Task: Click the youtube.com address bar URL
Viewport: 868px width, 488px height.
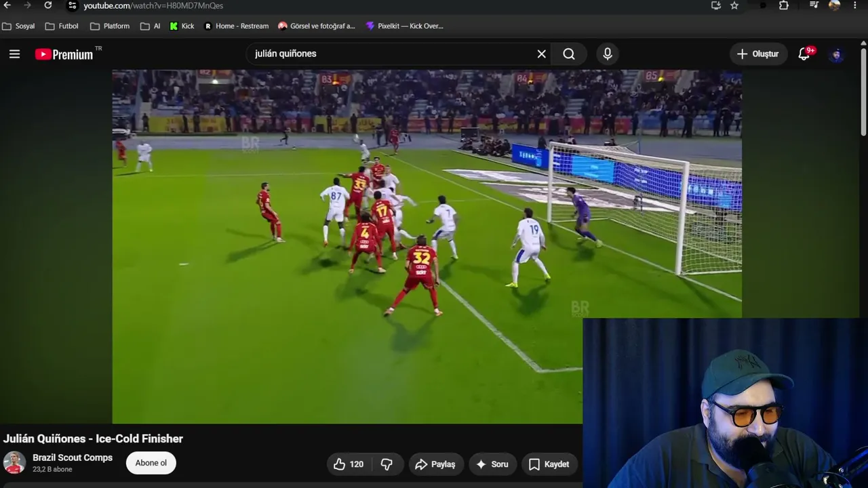Action: [153, 5]
